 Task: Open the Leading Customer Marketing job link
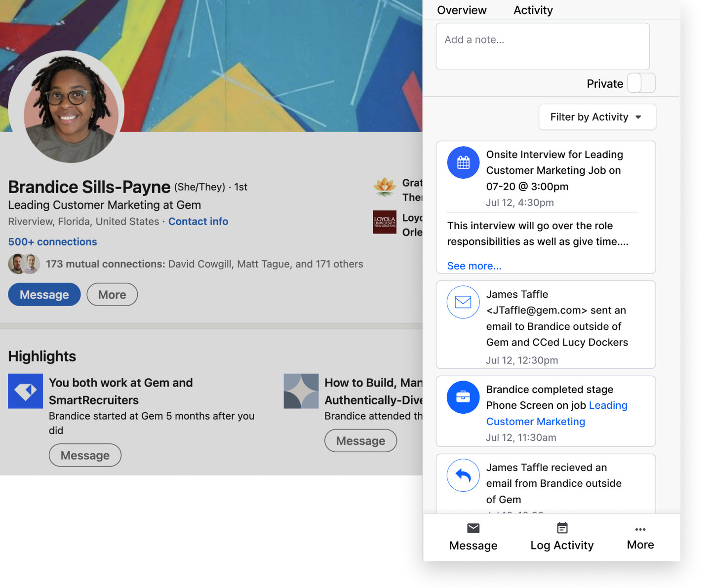556,413
